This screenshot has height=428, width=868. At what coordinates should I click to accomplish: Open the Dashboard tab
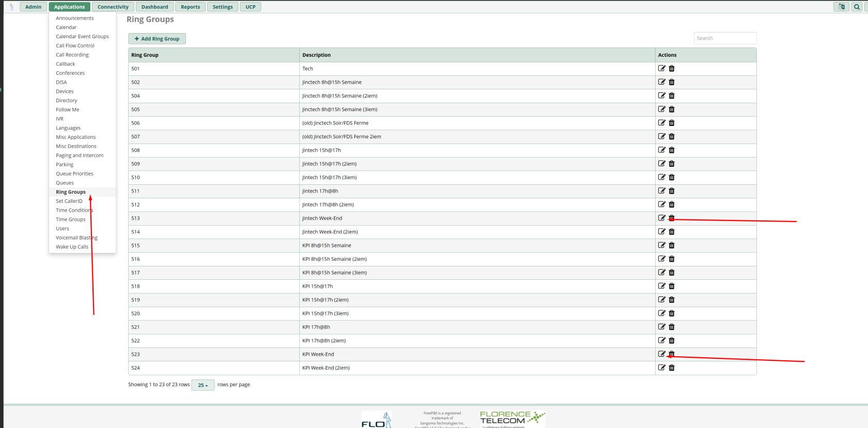coord(154,7)
